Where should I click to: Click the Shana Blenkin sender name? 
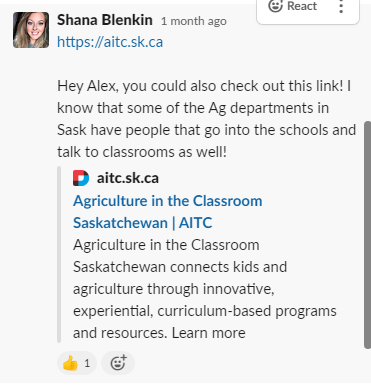pos(105,20)
